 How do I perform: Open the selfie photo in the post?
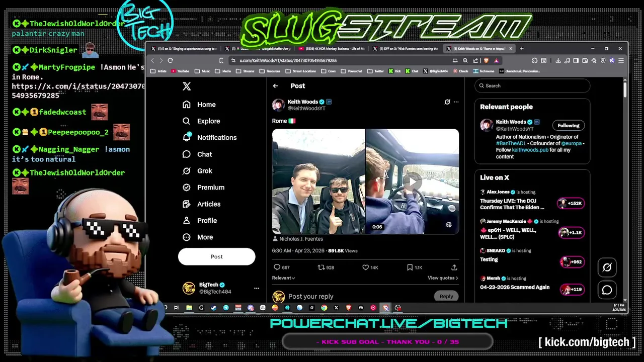point(318,182)
